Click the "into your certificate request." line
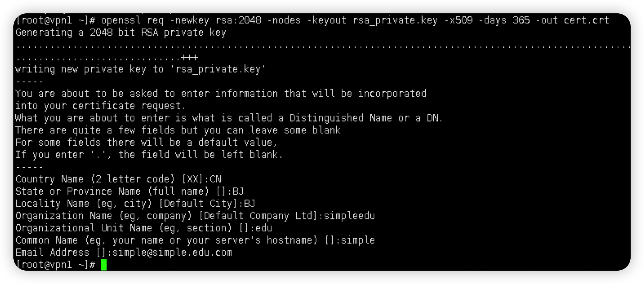 (x=100, y=106)
